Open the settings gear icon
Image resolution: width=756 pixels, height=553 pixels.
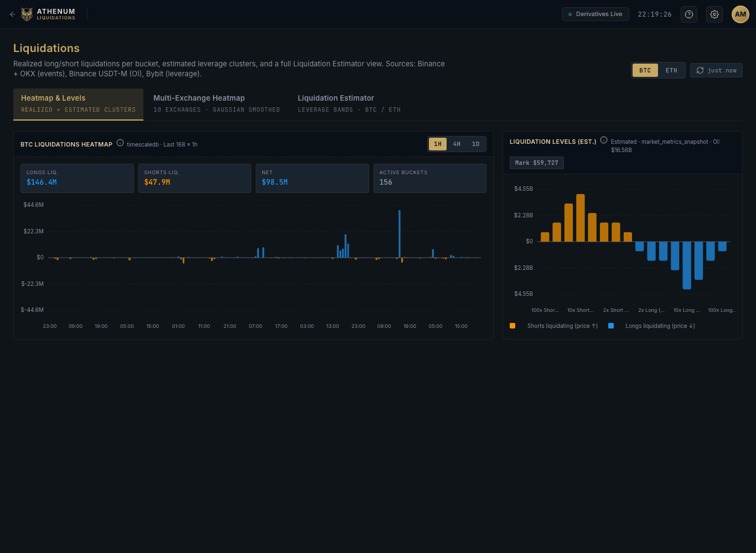(714, 14)
